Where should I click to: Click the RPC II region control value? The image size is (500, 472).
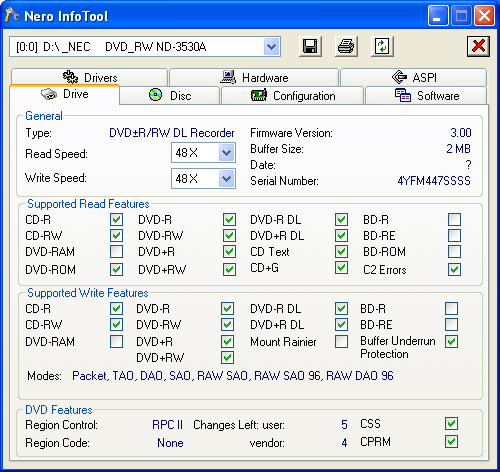(167, 425)
